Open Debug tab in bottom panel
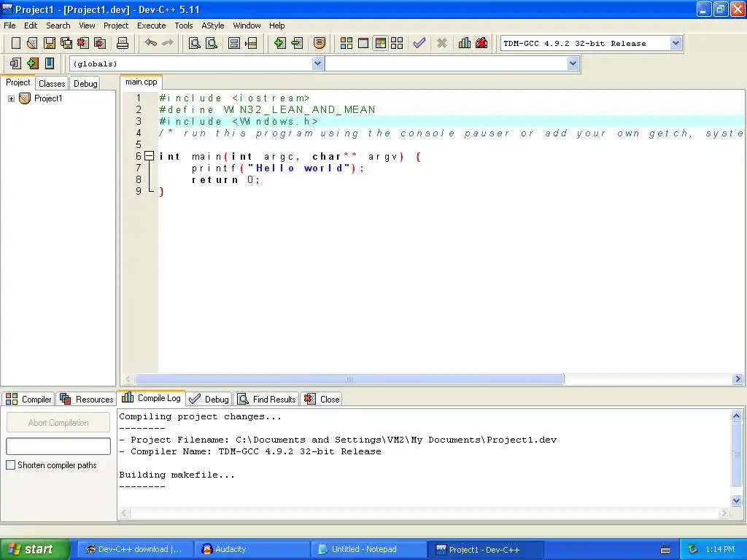The width and height of the screenshot is (747, 560). pos(209,399)
